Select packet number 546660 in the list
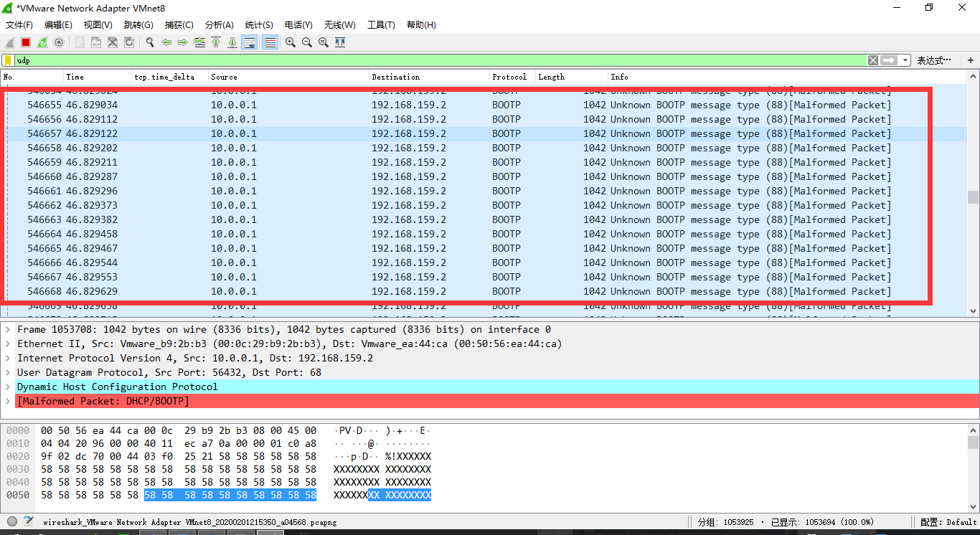980x535 pixels. [x=287, y=176]
